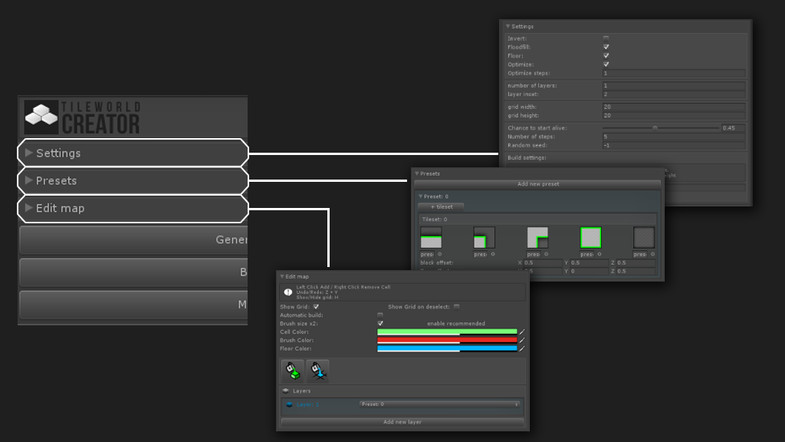785x442 pixels.
Task: Click the grid height field
Action: (674, 115)
